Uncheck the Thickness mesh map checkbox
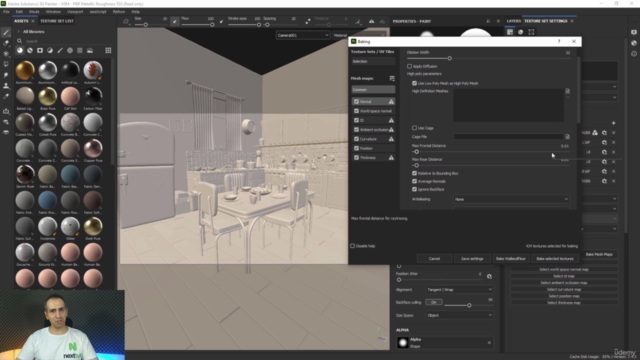 pyautogui.click(x=356, y=158)
